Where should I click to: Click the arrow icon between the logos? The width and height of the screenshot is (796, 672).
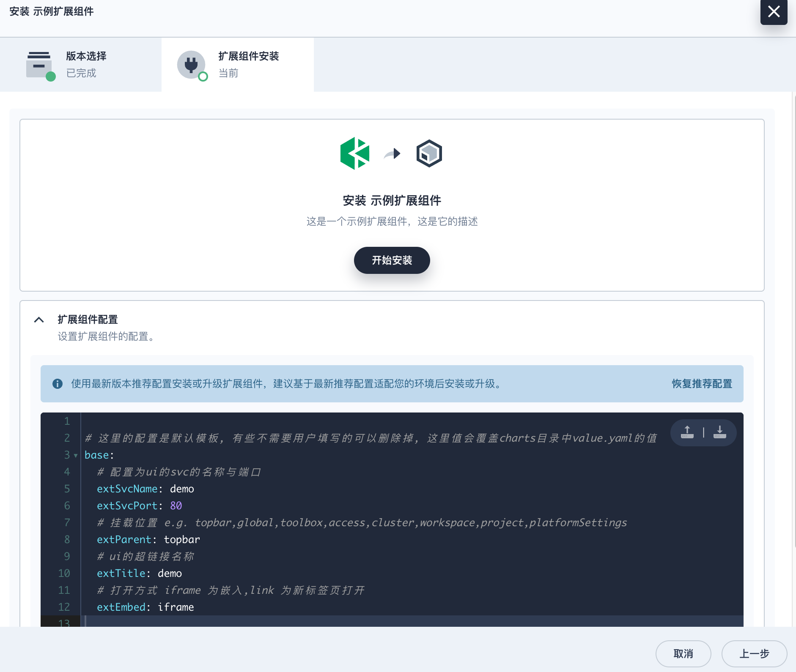point(392,153)
